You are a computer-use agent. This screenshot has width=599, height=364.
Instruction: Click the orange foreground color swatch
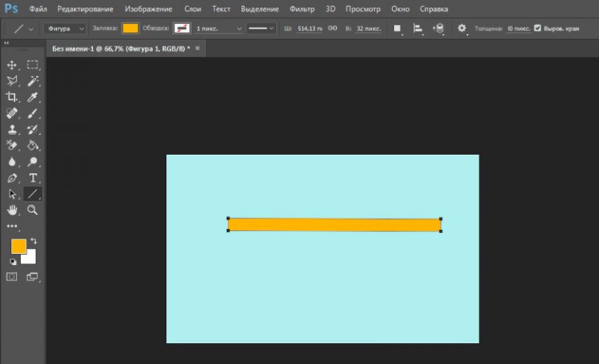[18, 246]
